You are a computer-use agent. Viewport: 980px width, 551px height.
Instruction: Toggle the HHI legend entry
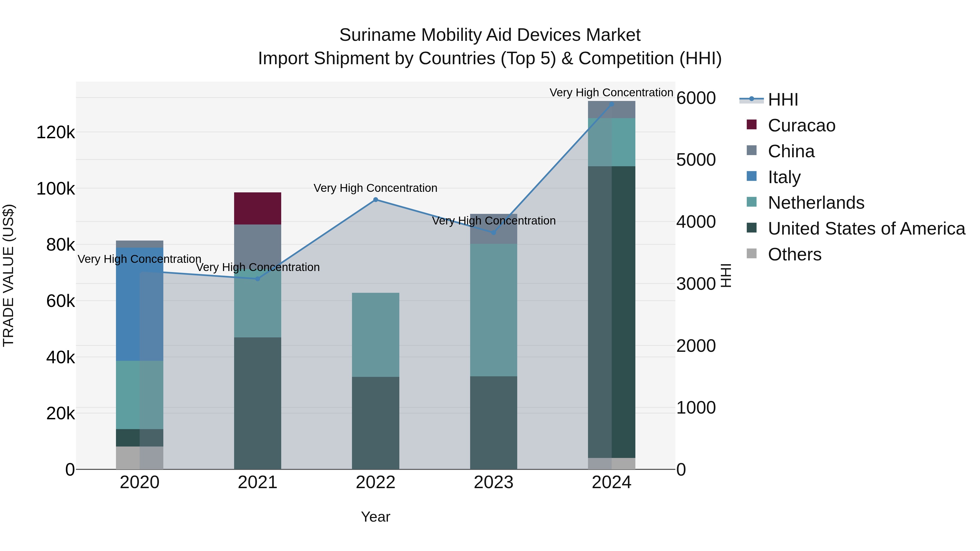point(768,100)
